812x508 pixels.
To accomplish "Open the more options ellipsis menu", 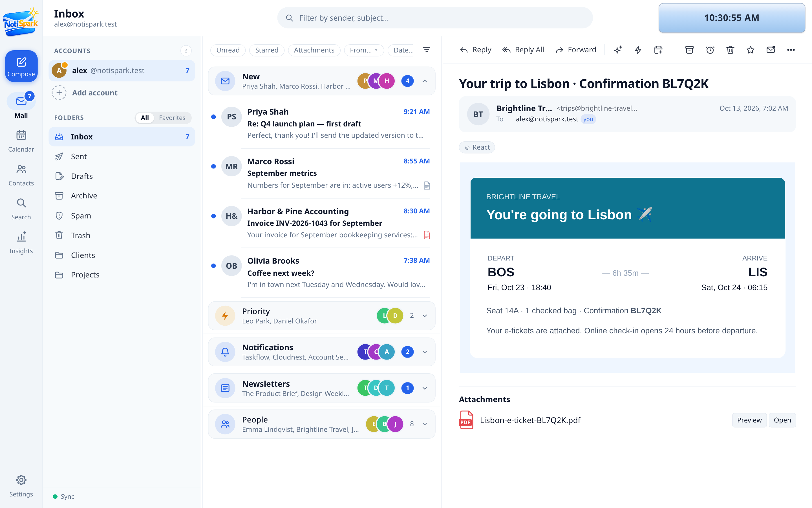I will 791,50.
